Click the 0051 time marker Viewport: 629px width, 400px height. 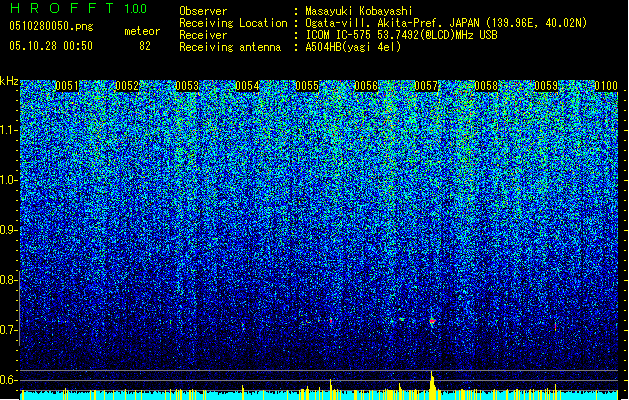click(x=67, y=86)
